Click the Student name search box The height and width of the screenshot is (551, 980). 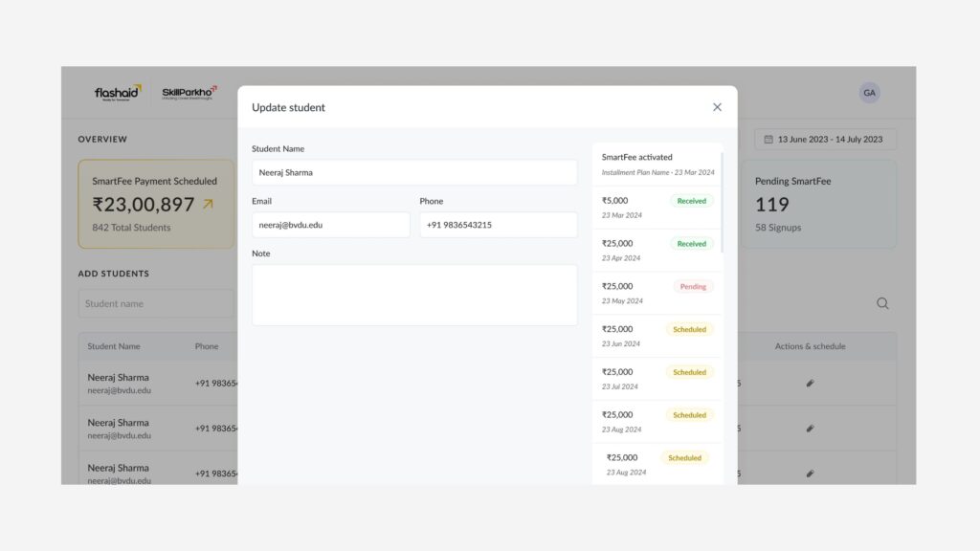pos(156,303)
